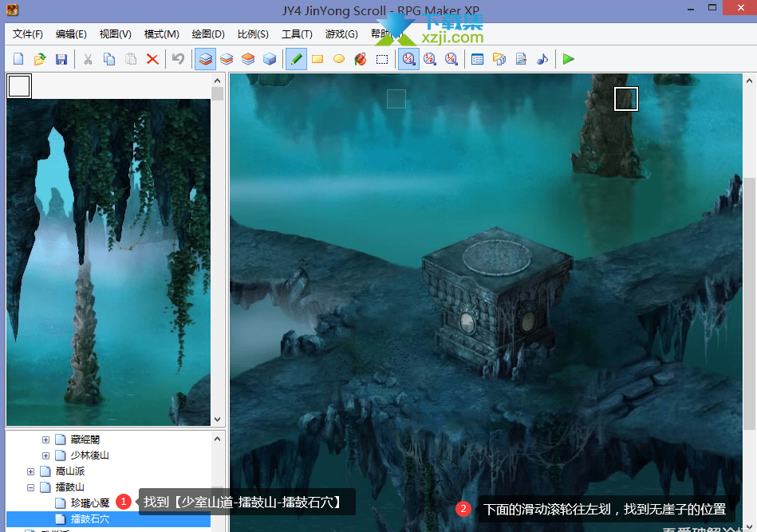This screenshot has width=757, height=532.
Task: Open the 绘图(D) menu
Action: click(208, 33)
